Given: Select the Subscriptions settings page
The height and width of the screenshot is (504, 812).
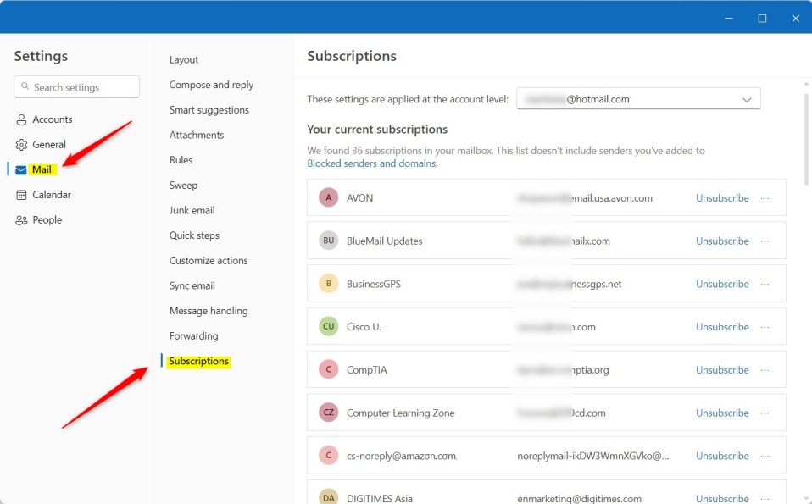Looking at the screenshot, I should point(198,361).
